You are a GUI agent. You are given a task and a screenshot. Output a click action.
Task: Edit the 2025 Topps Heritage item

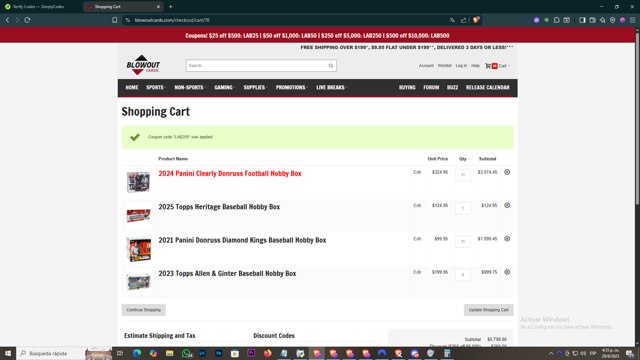tap(417, 206)
